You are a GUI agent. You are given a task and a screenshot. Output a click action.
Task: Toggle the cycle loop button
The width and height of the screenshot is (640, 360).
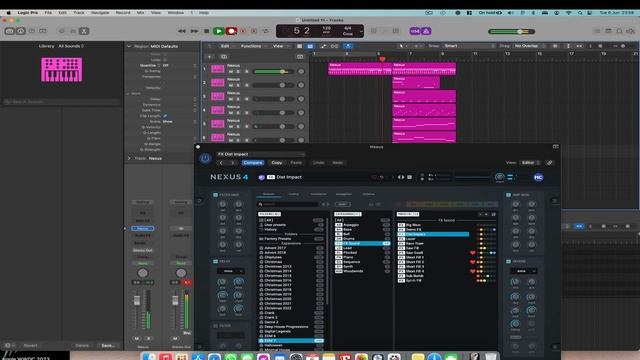266,31
